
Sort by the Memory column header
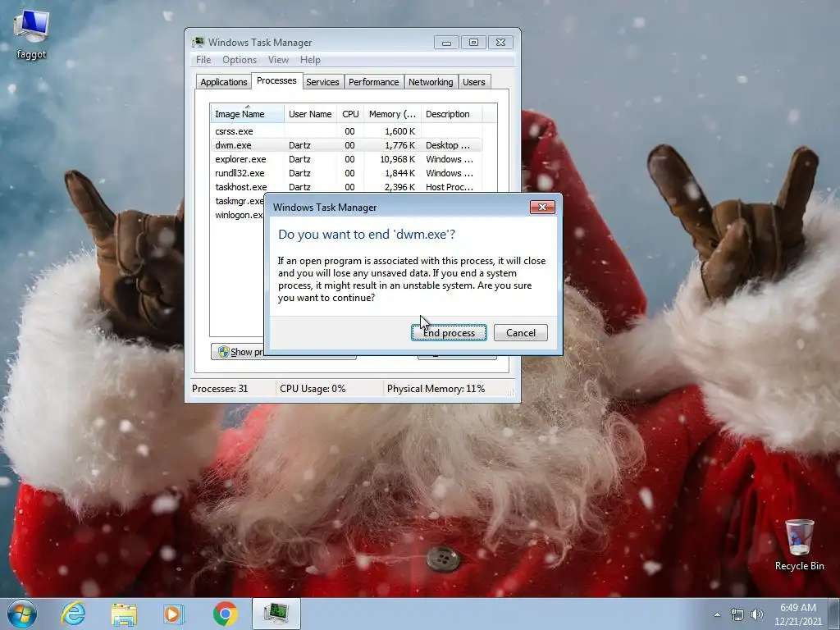pos(392,114)
